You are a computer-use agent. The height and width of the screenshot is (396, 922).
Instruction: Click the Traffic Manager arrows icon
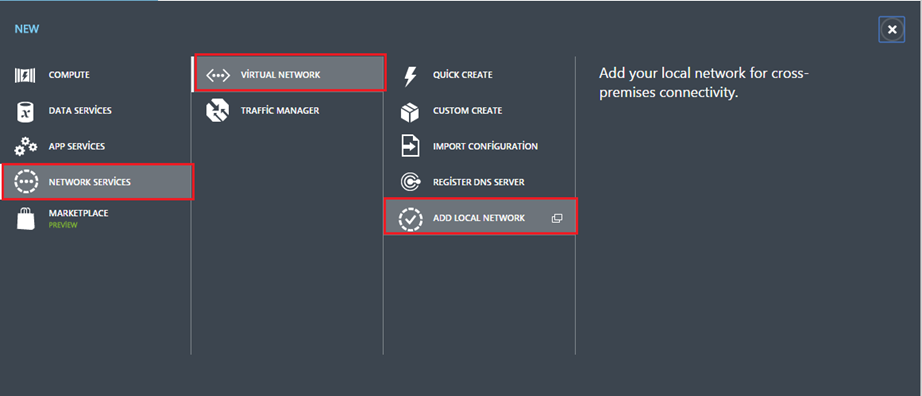[x=217, y=111]
